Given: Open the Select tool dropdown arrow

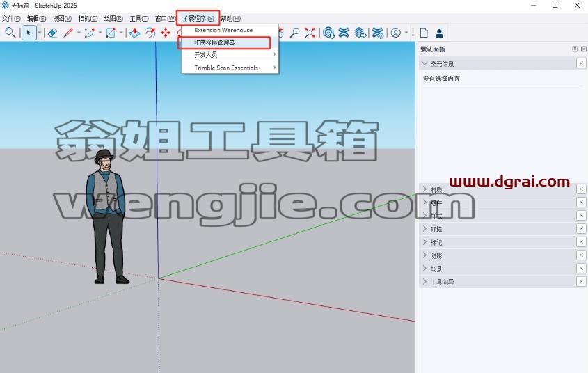Looking at the screenshot, I should pos(39,33).
